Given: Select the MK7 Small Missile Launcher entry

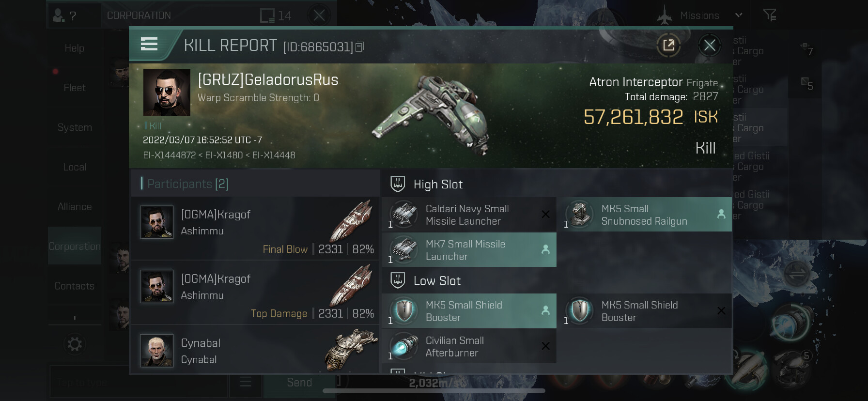Looking at the screenshot, I should coord(469,250).
